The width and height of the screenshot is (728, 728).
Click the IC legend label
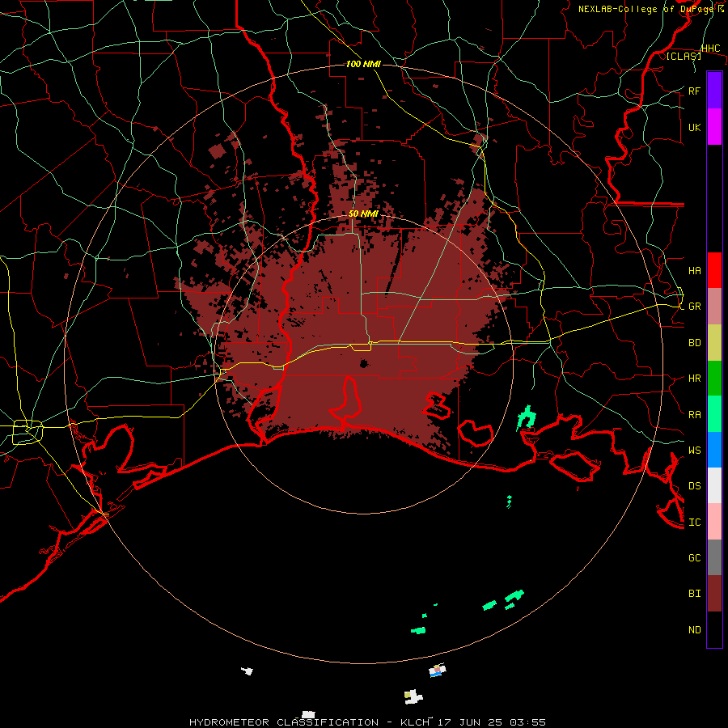point(694,522)
